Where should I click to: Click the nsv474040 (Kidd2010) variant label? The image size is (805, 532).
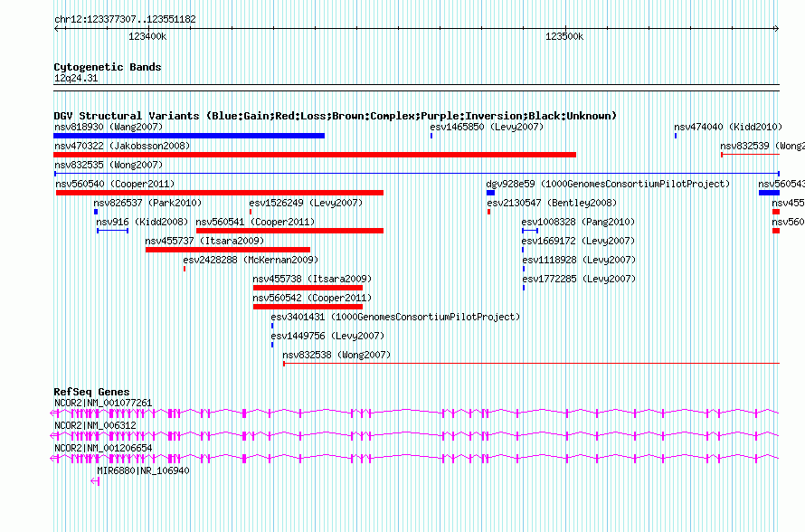[728, 127]
